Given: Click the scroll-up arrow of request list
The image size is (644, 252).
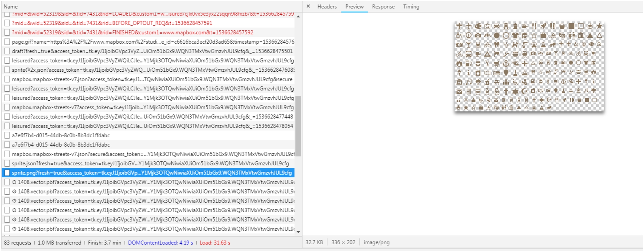Looking at the screenshot, I should pyautogui.click(x=298, y=16).
